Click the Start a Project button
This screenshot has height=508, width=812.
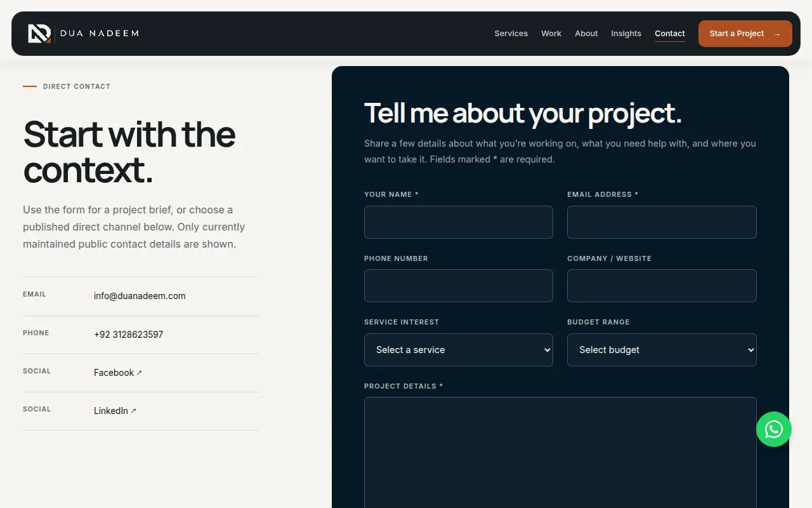(x=745, y=34)
